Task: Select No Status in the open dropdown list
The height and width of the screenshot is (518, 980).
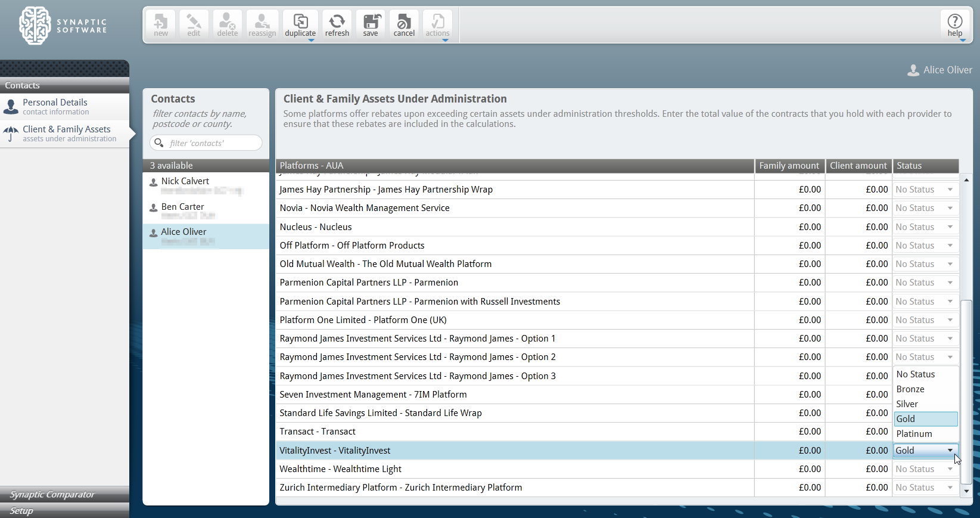Action: pyautogui.click(x=926, y=374)
